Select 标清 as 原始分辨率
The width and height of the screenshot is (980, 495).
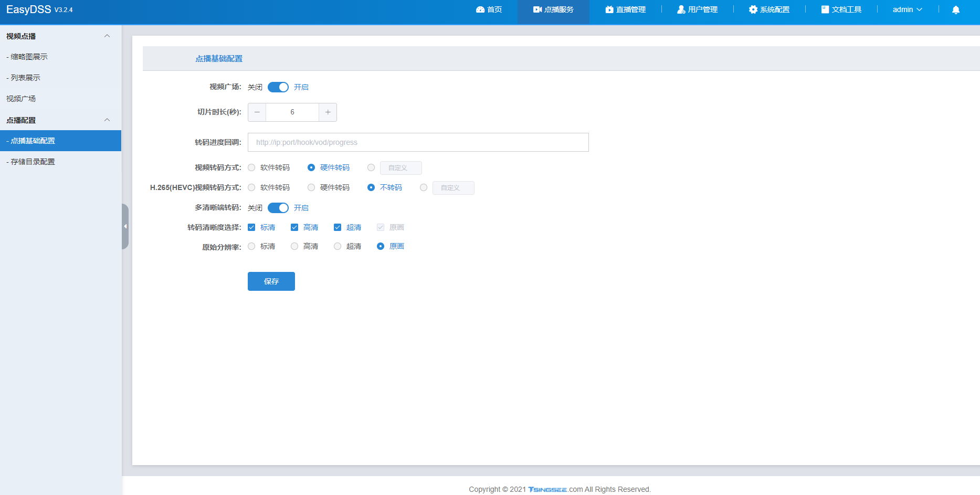251,246
